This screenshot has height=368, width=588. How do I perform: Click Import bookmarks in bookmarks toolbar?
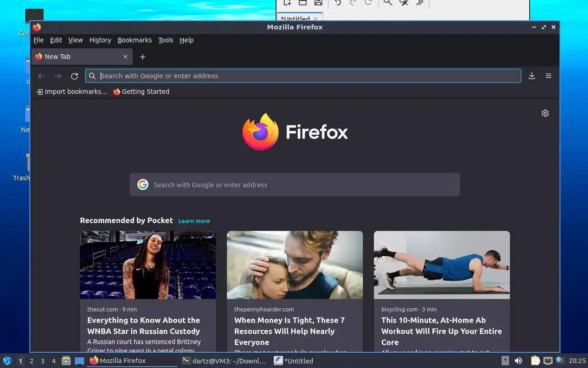coord(72,92)
